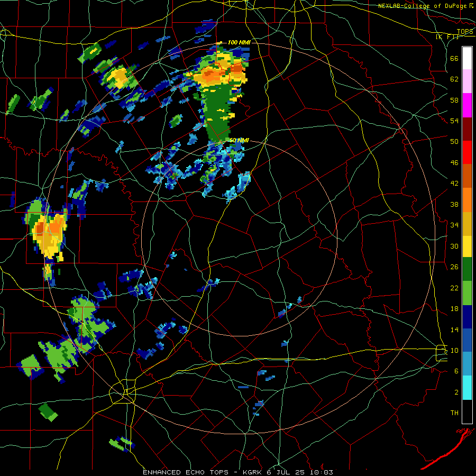This screenshot has width=476, height=476.
Task: Click legend value 62
Action: pyautogui.click(x=454, y=79)
